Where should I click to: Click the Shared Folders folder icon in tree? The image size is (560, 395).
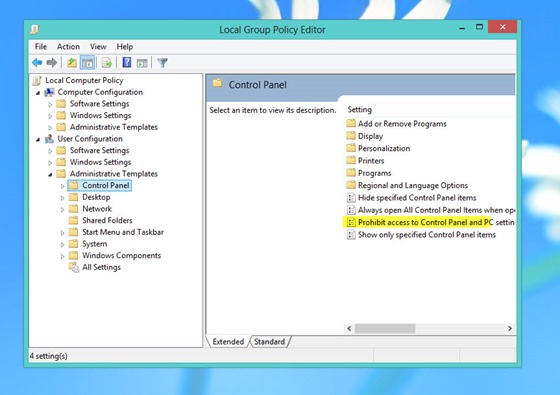point(73,220)
